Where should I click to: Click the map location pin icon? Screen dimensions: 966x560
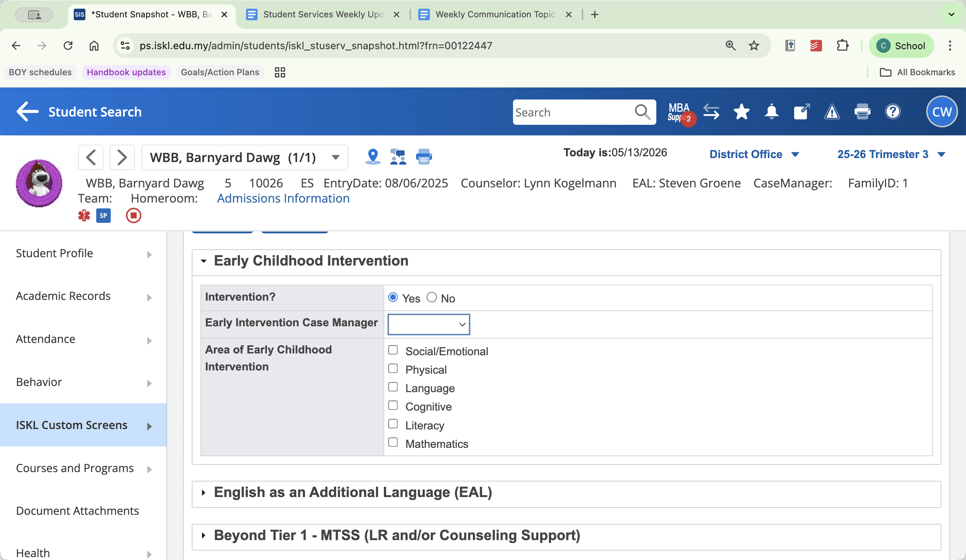click(x=373, y=157)
